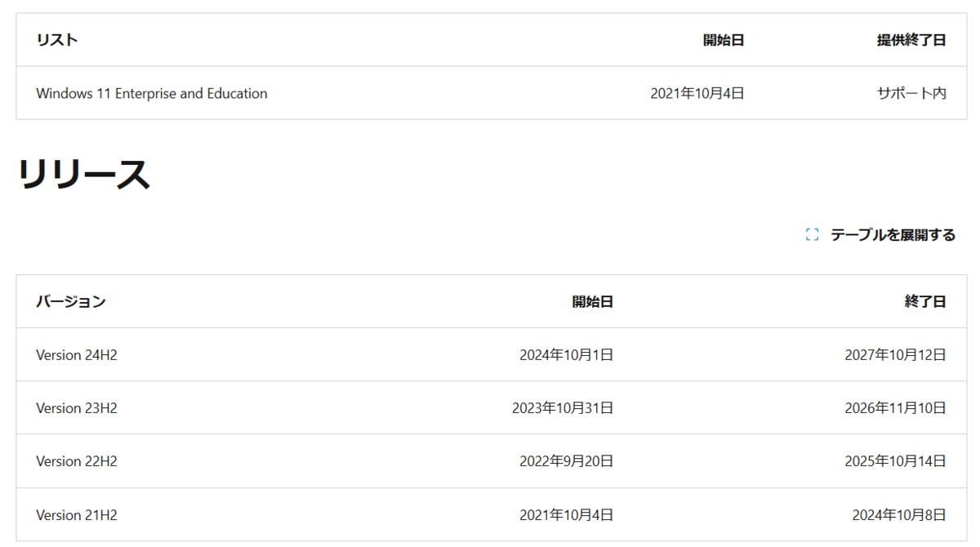Click the 開始日 header in releases table
980x547 pixels.
point(593,301)
